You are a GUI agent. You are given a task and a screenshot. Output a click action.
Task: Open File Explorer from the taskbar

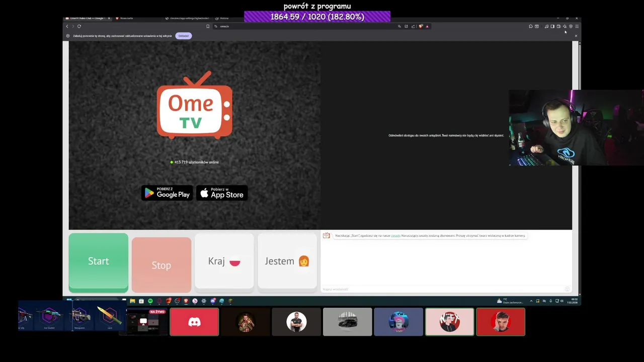point(132,301)
